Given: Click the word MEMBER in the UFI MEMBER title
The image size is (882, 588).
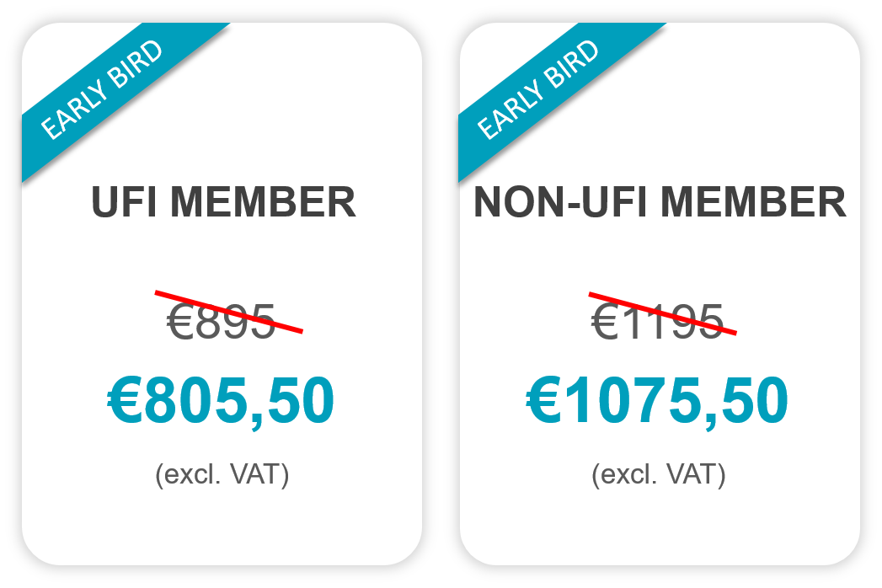Looking at the screenshot, I should point(263,202).
